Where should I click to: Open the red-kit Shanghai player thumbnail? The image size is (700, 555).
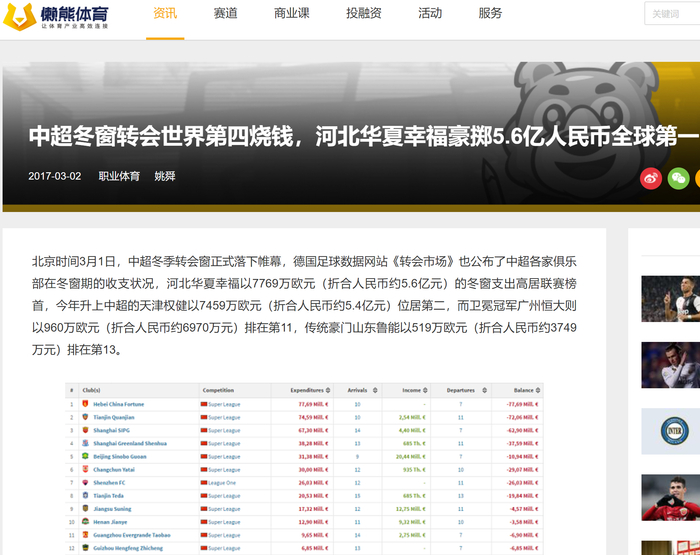click(x=671, y=497)
